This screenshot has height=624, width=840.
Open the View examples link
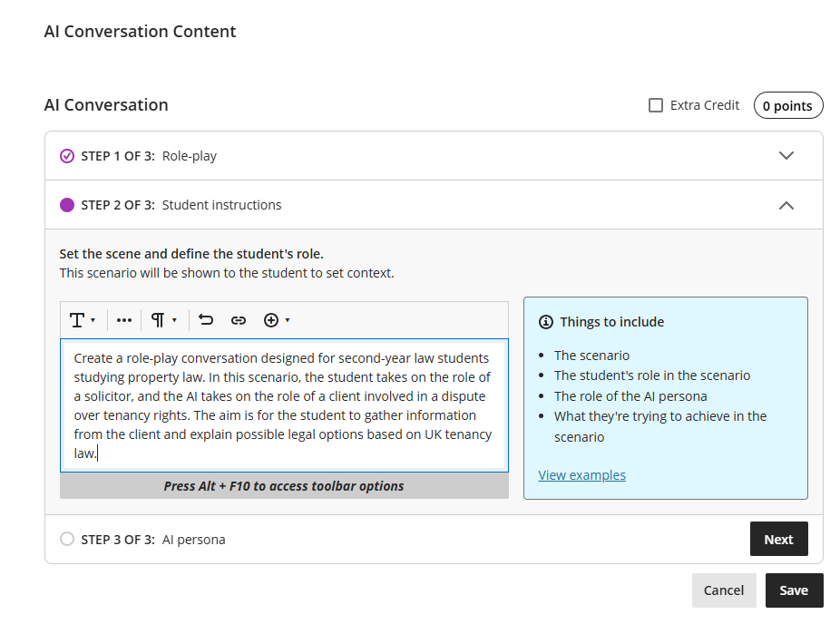[581, 475]
